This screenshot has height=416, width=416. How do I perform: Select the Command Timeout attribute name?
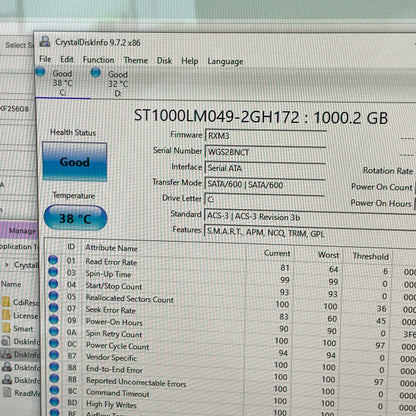pos(118,393)
